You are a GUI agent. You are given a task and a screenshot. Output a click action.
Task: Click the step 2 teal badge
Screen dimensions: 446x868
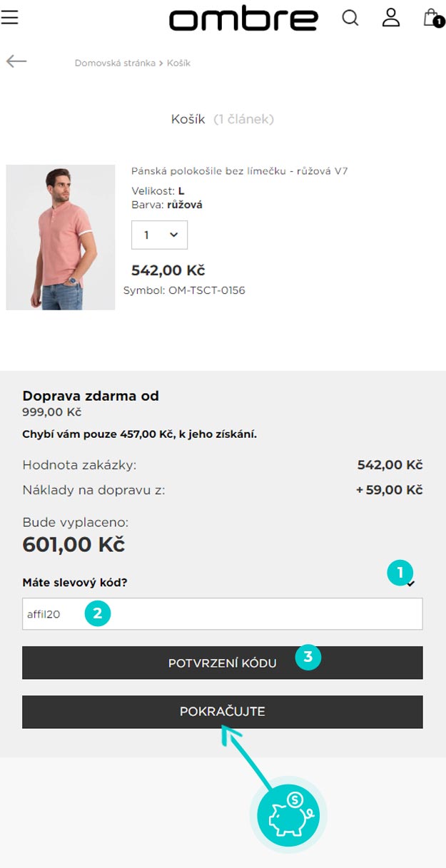coord(98,613)
